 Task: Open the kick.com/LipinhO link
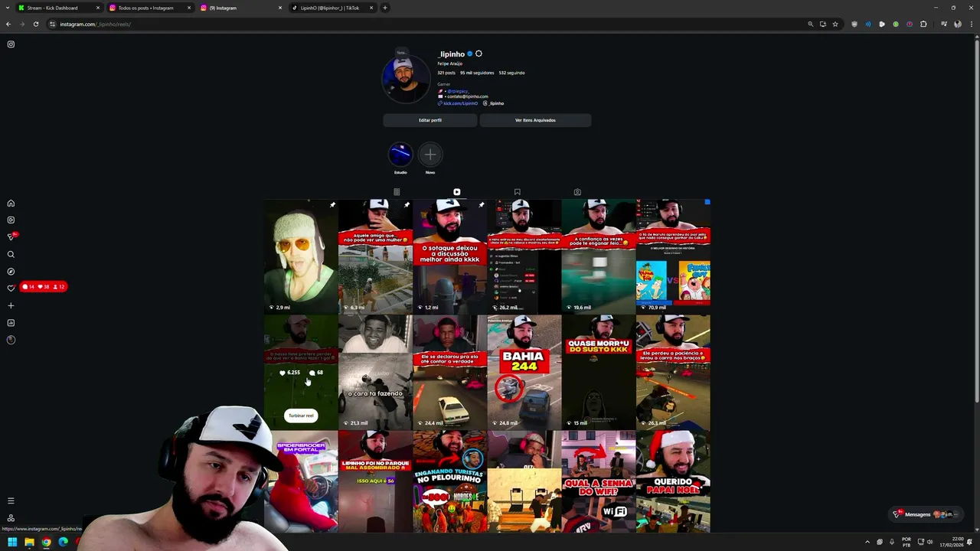pyautogui.click(x=459, y=103)
